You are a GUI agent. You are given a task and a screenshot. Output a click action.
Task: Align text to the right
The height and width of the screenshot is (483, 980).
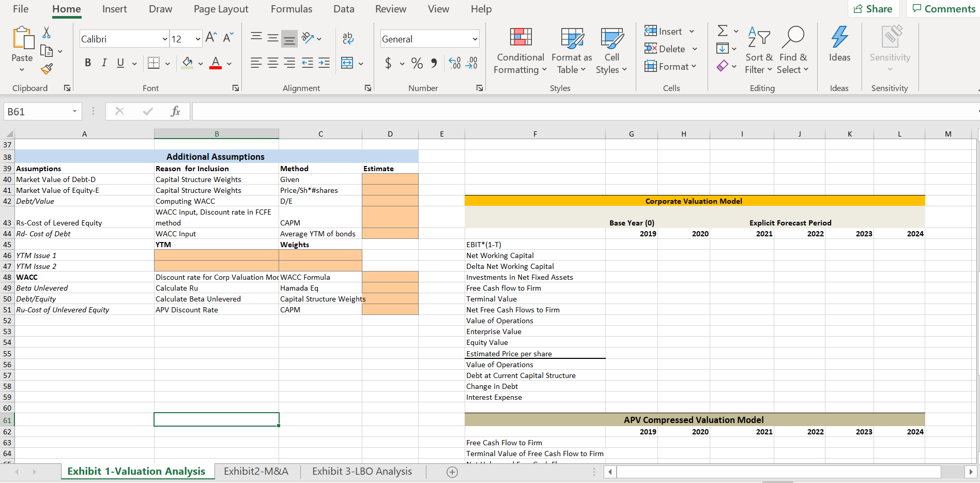pyautogui.click(x=289, y=63)
